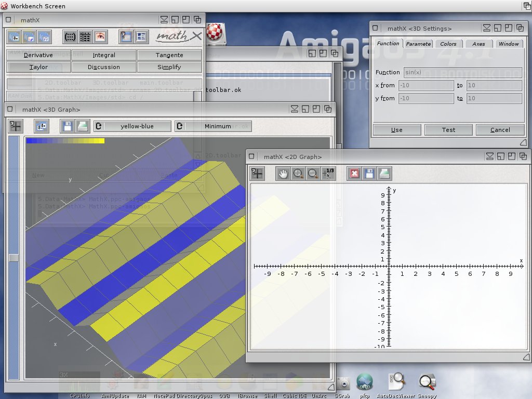Open the table grid icon in mathX toolbar
This screenshot has width=532, height=399.
click(x=85, y=37)
